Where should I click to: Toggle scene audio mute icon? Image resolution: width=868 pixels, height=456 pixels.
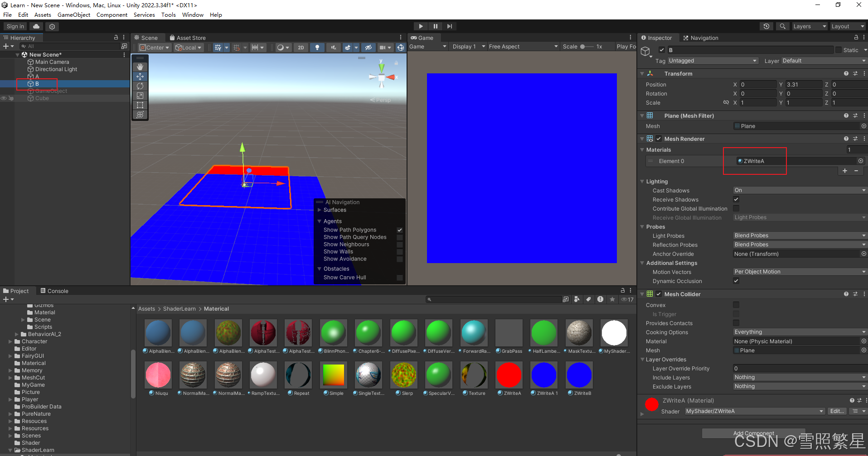click(334, 47)
